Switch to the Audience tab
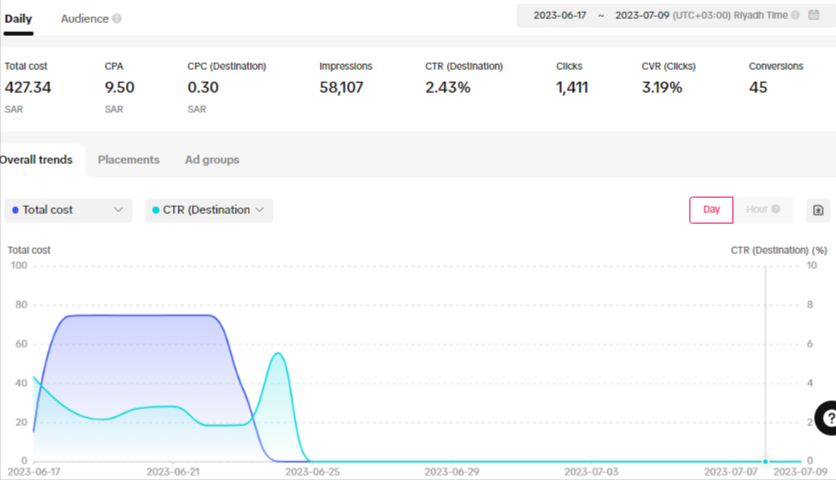Image resolution: width=836 pixels, height=480 pixels. tap(85, 18)
